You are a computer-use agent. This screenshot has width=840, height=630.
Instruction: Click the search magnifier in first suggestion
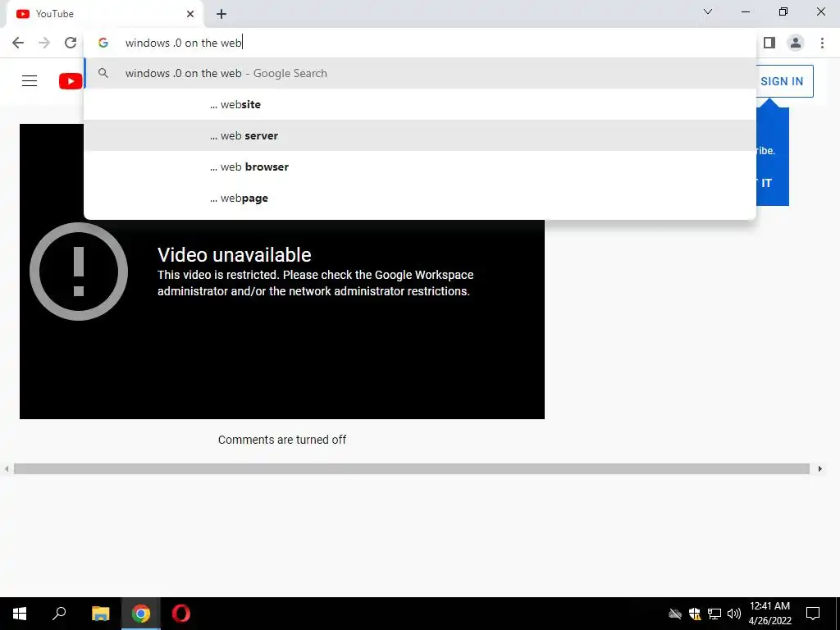point(103,73)
